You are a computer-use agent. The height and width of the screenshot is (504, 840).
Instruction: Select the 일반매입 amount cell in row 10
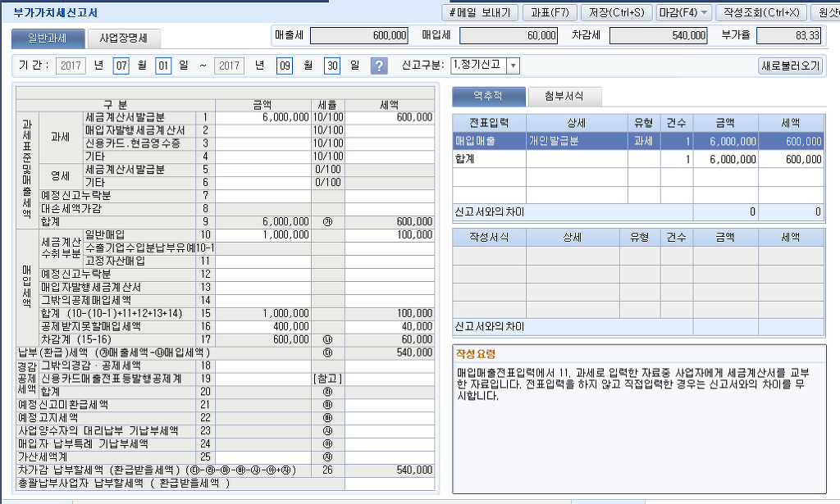click(x=262, y=235)
